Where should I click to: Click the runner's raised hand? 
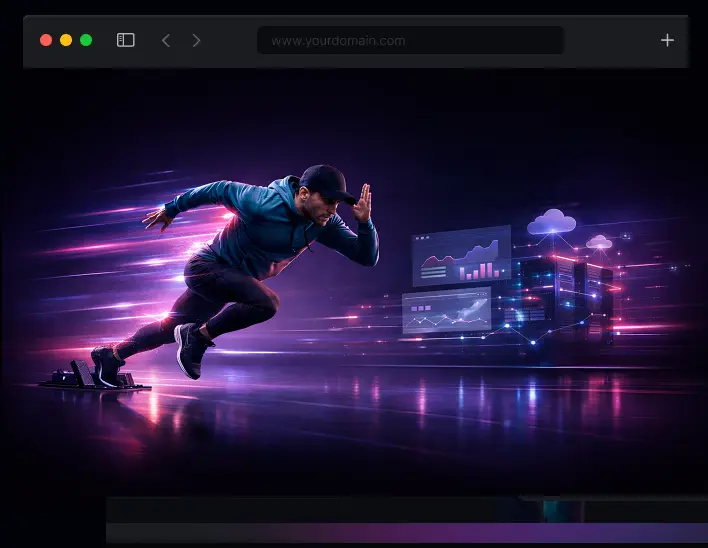(x=363, y=203)
